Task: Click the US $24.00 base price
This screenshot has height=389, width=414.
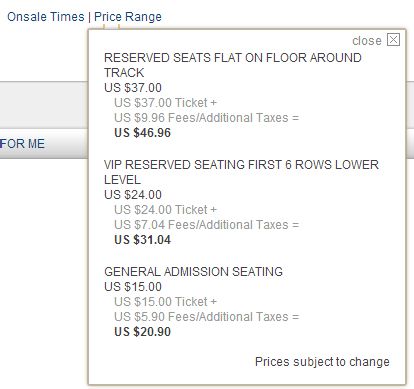Action: click(133, 195)
